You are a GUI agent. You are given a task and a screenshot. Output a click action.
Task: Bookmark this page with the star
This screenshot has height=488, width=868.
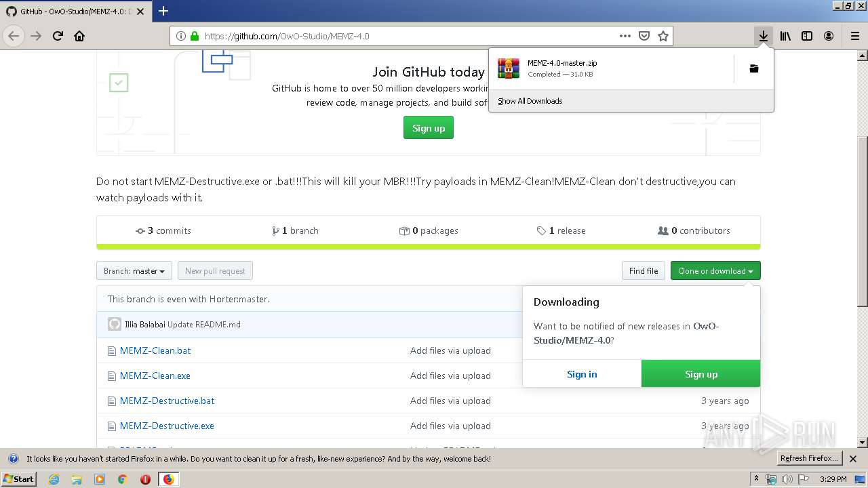663,36
